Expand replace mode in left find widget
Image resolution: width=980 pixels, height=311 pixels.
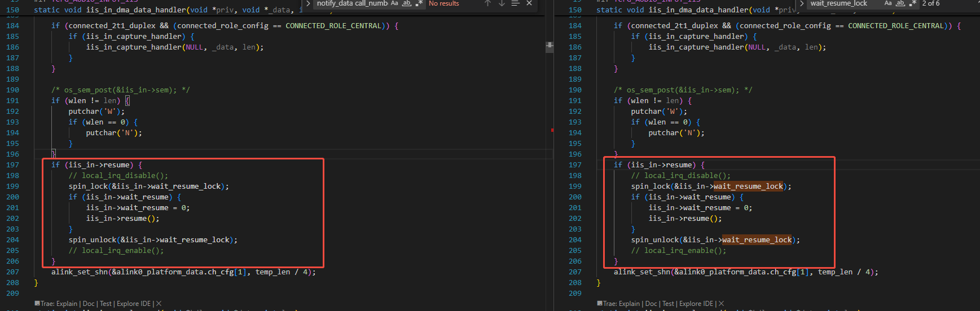coord(308,3)
